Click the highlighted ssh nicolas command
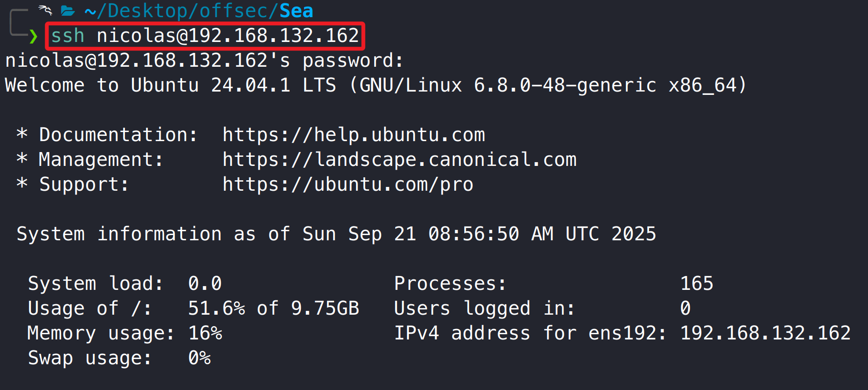868x390 pixels. [x=205, y=36]
